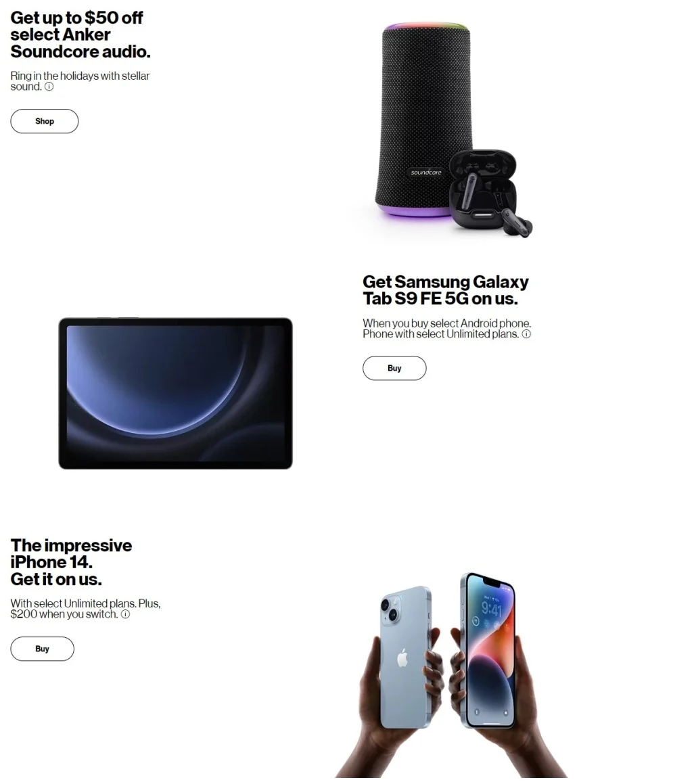694x784 pixels.
Task: Select the iPhone 14 front display image
Action: (488, 651)
